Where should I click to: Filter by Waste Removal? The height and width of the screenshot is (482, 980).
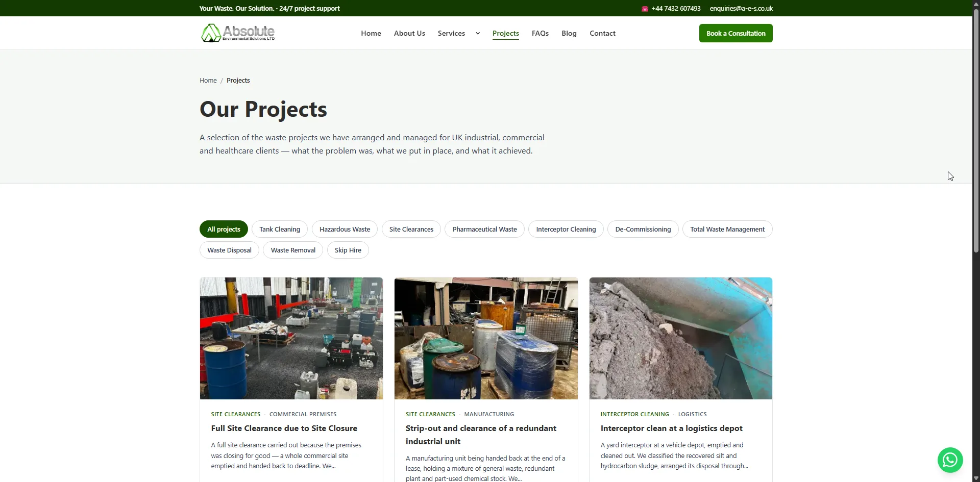pos(293,250)
